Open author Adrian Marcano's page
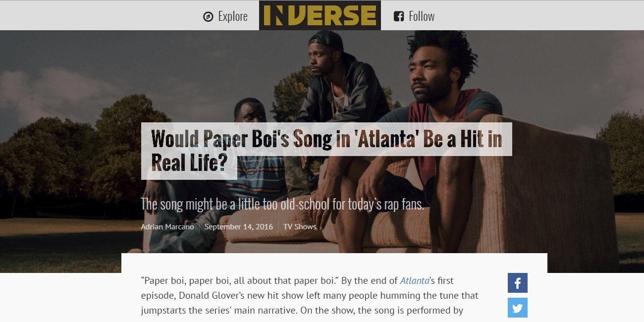 coord(167,227)
